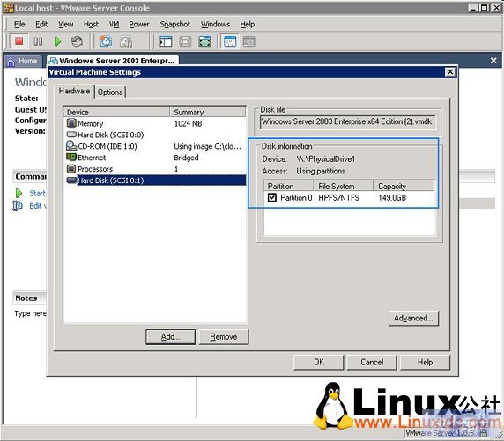Click the Notes text area

30,313
